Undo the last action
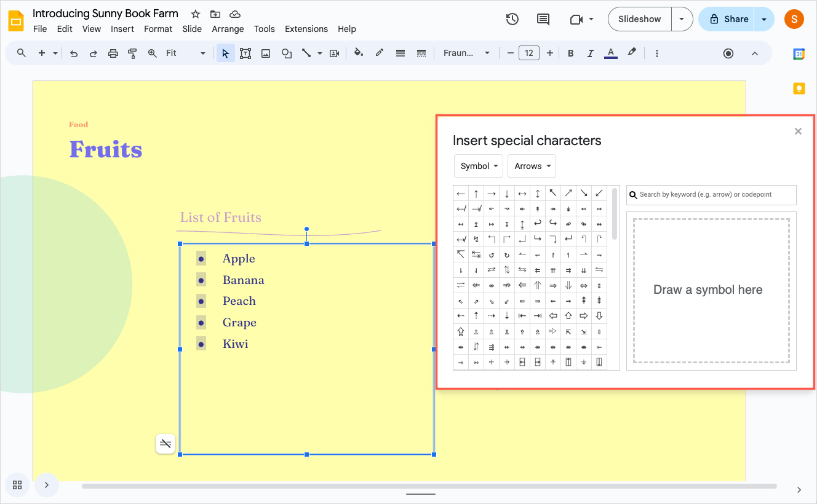Image resolution: width=817 pixels, height=504 pixels. [x=74, y=53]
